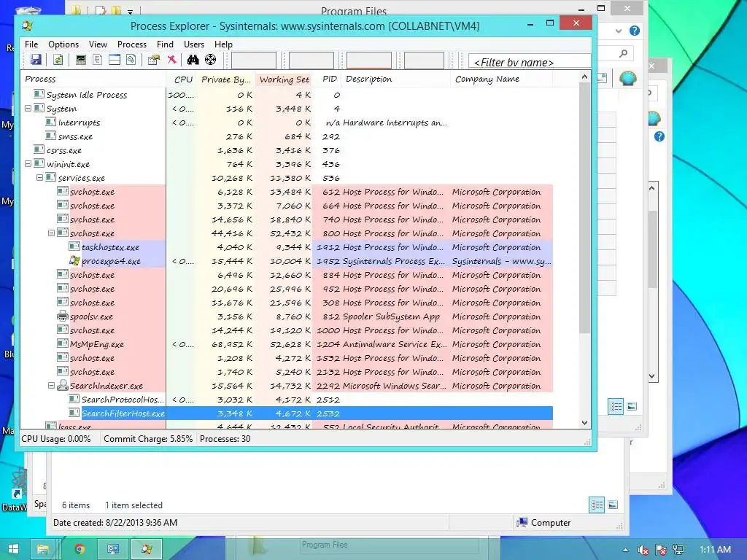Select the System Idle Process row

coord(286,95)
